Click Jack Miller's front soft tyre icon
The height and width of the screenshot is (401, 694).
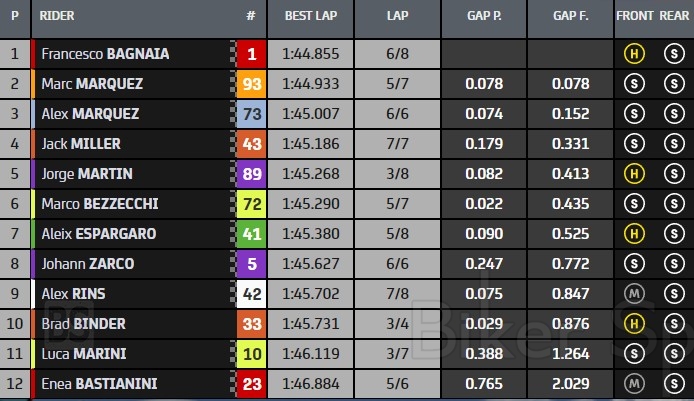(x=633, y=144)
